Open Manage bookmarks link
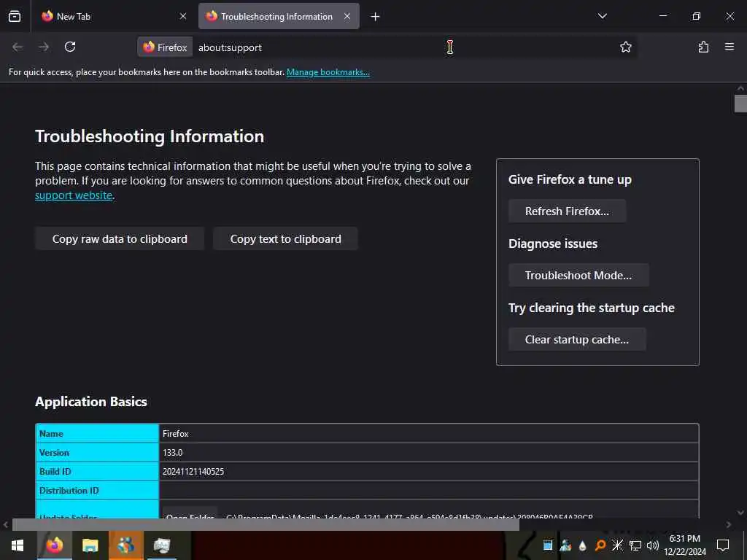 click(328, 72)
